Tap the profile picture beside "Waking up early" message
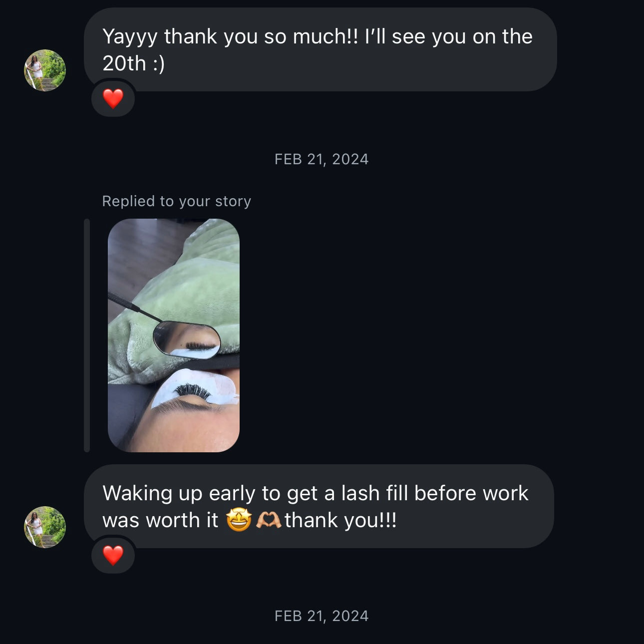The width and height of the screenshot is (644, 644). [45, 527]
